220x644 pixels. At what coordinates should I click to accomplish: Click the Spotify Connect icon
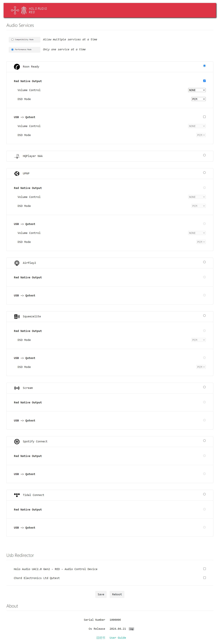tap(17, 442)
